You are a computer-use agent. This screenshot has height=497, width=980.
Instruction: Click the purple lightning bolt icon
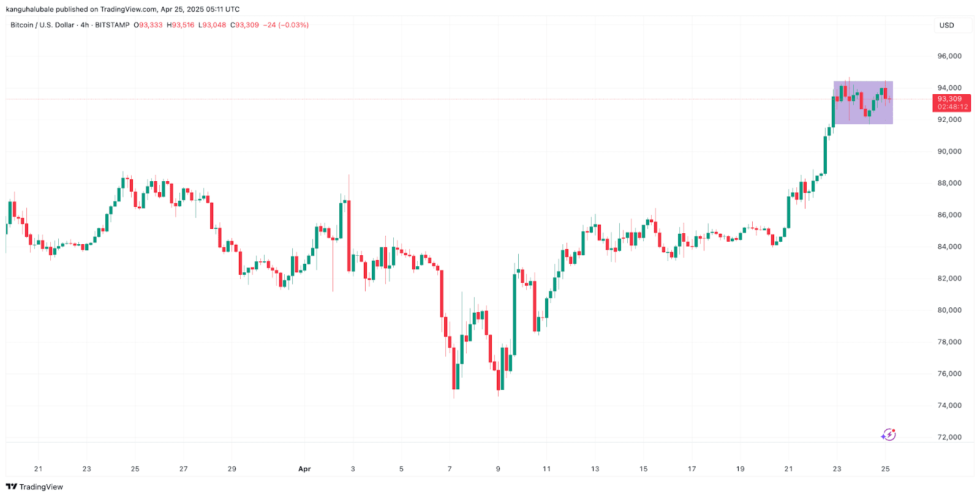click(x=888, y=435)
